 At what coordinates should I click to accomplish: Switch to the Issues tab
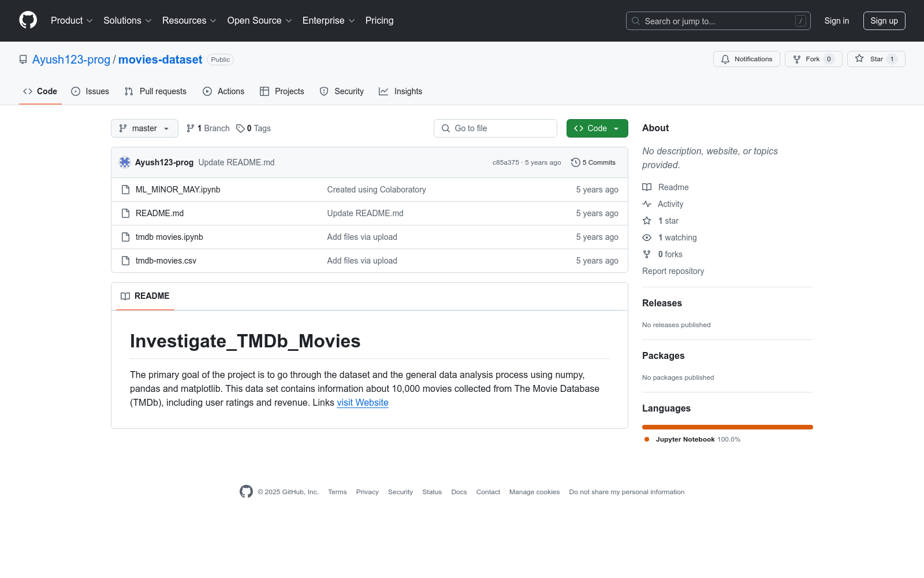pyautogui.click(x=90, y=91)
